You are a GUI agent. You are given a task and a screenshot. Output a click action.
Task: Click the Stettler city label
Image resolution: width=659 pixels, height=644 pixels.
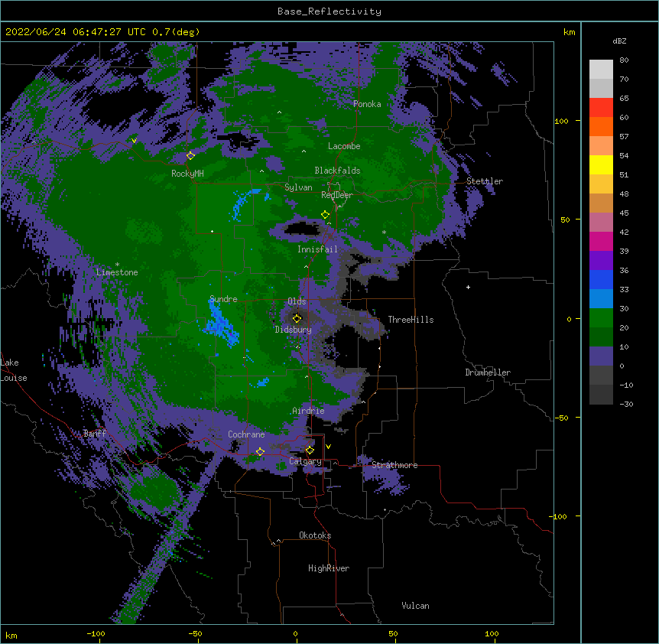point(485,181)
